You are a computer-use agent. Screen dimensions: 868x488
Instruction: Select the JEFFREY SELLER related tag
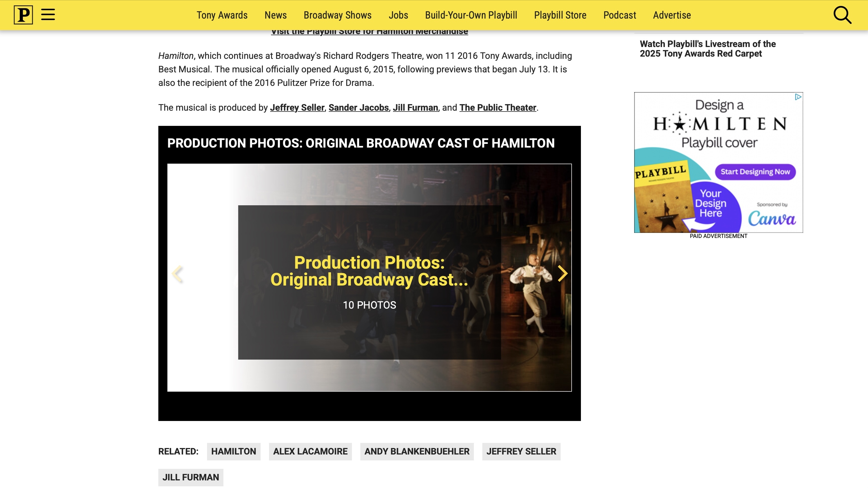pyautogui.click(x=521, y=451)
